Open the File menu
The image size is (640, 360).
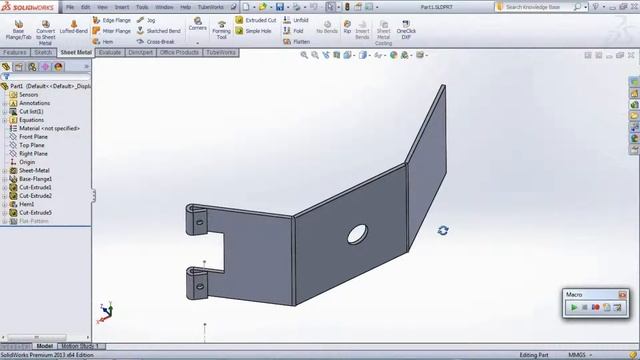[70, 7]
